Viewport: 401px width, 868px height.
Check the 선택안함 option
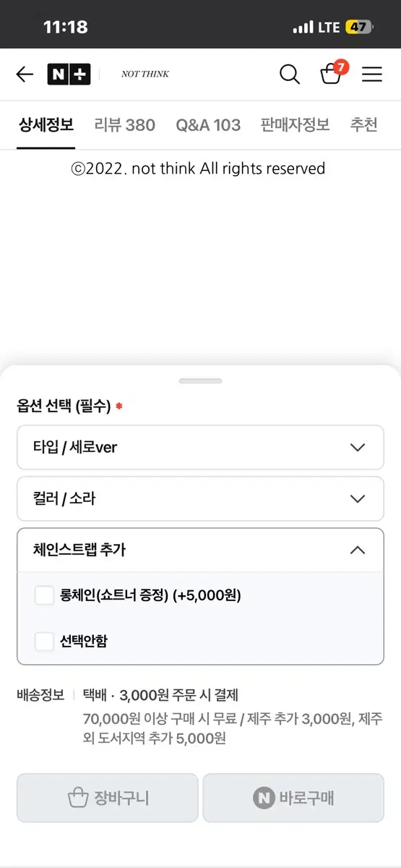[x=45, y=641]
